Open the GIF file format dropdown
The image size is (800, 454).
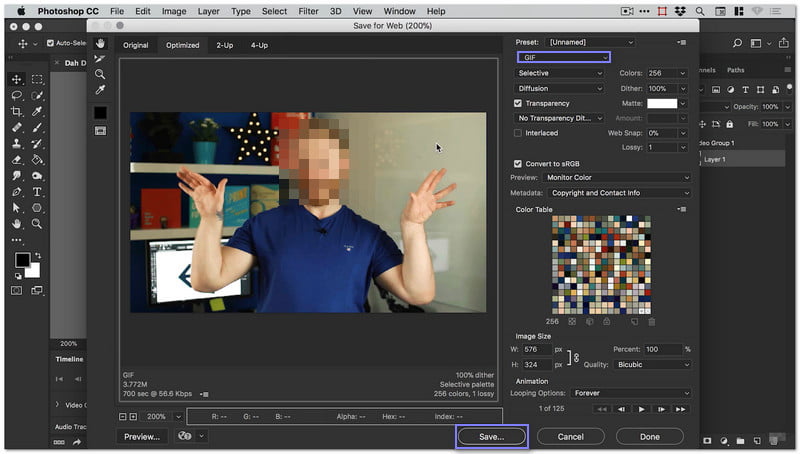point(564,58)
